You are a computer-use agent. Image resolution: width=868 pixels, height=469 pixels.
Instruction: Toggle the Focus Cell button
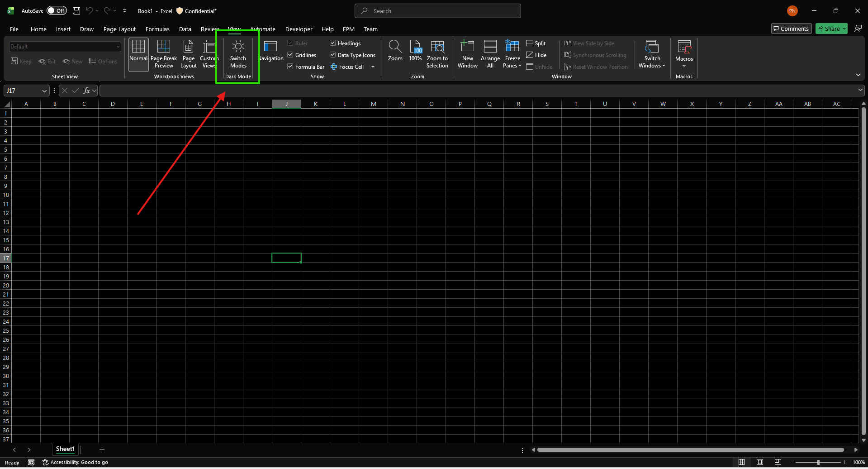(x=347, y=67)
